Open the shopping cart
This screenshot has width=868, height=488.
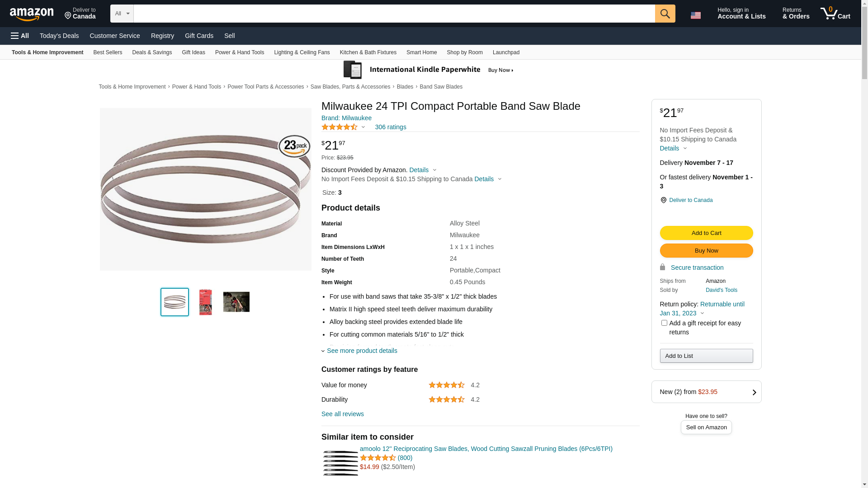point(835,14)
